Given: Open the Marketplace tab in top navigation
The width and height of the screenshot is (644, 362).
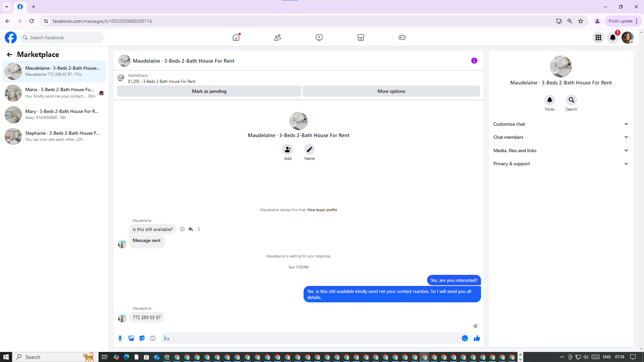Looking at the screenshot, I should (361, 38).
